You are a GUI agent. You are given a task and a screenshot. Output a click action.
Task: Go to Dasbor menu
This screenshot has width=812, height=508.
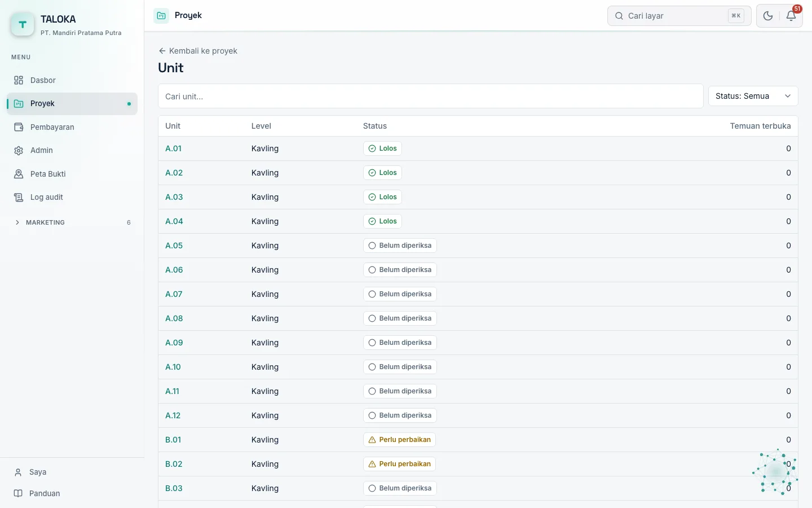point(72,80)
